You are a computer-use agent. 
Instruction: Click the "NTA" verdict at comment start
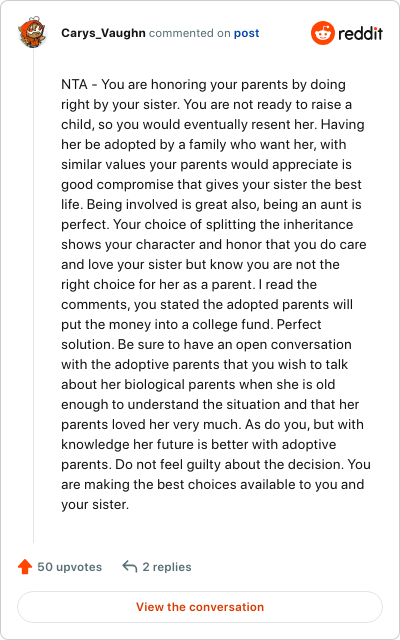pos(74,84)
